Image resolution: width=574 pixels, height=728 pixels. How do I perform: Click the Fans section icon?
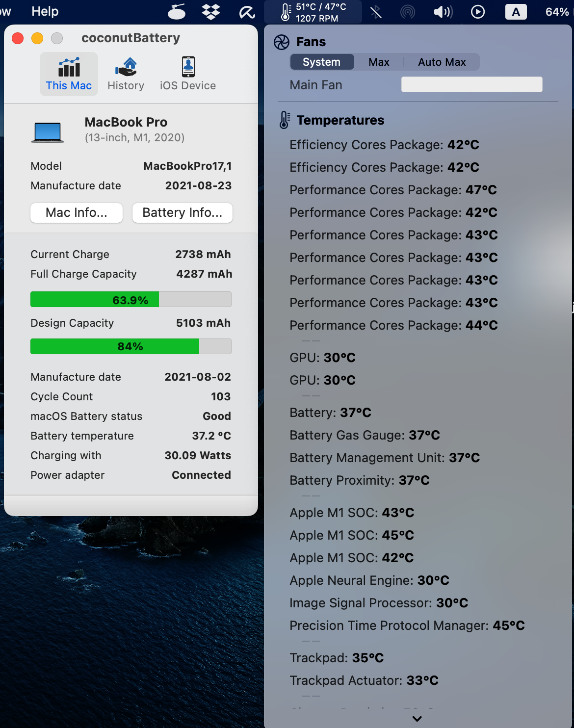(x=282, y=42)
